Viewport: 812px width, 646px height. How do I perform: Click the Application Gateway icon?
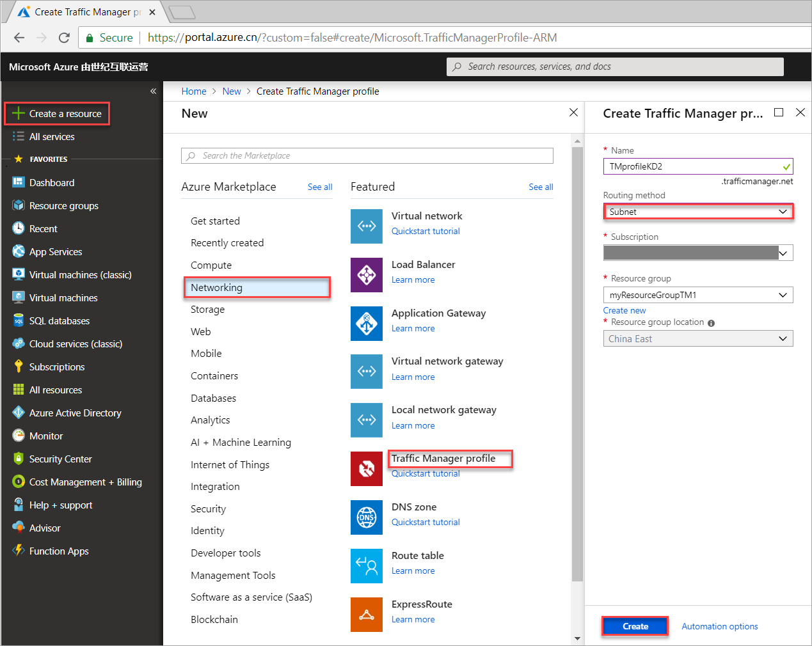tap(367, 324)
